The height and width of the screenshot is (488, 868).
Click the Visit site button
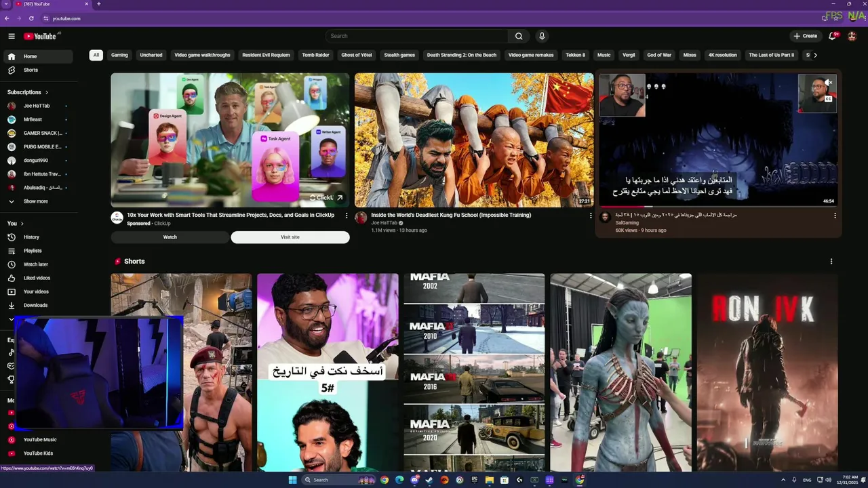[290, 237]
